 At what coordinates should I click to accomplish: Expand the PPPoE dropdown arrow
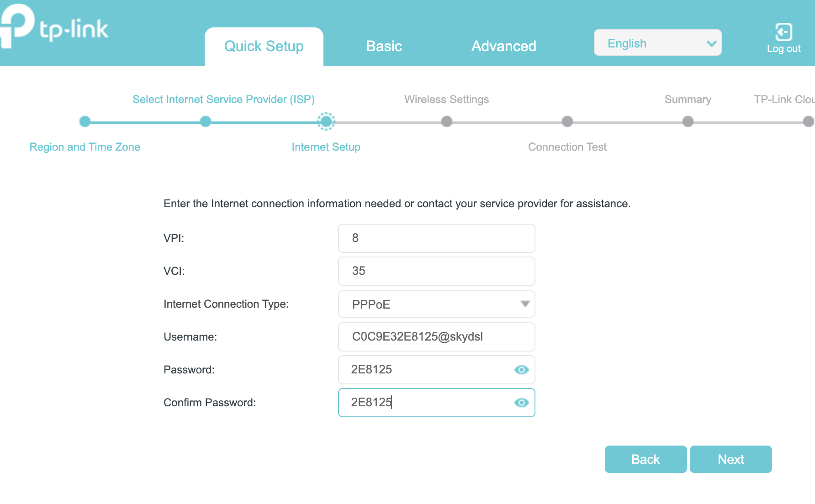pos(524,304)
